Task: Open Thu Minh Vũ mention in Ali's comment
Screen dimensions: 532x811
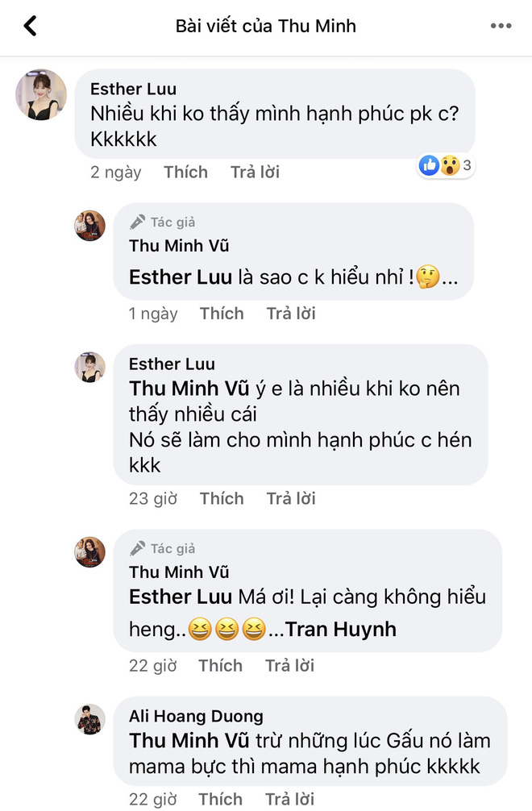Action: coord(189,741)
